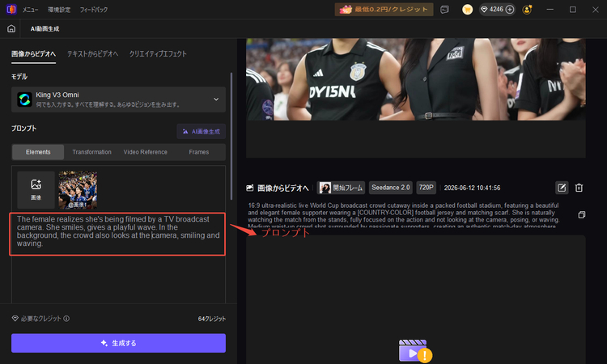Click 開始フレーム start frame chip
607x364 pixels.
(341, 188)
